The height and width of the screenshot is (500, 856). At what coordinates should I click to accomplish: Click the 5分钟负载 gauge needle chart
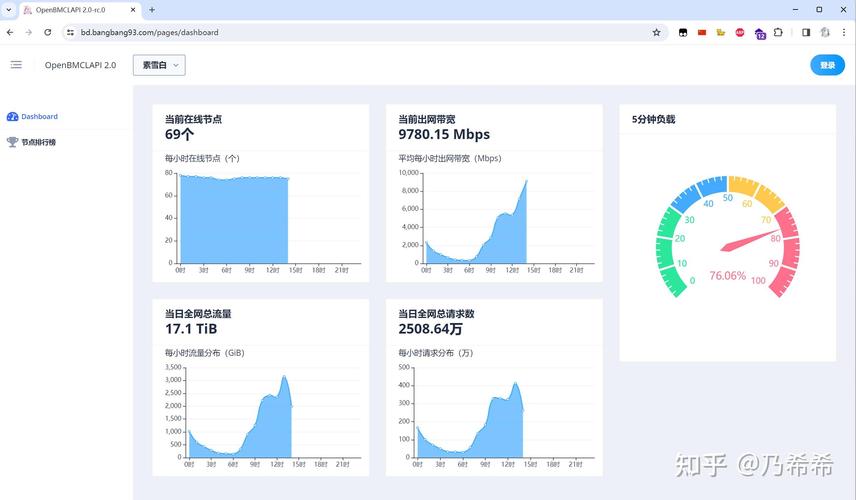727,238
